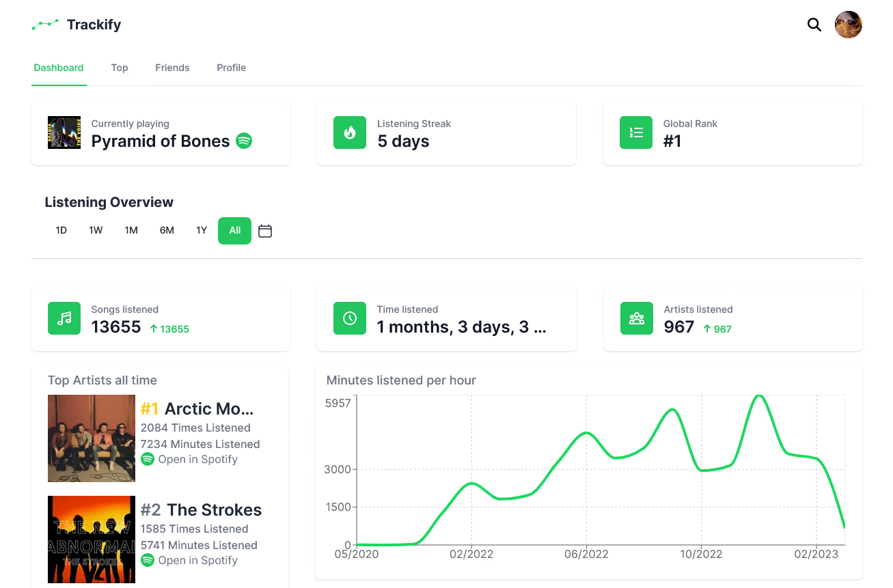Open Arctic Monkeys in Spotify link
Image resolution: width=893 pixels, height=588 pixels.
189,460
